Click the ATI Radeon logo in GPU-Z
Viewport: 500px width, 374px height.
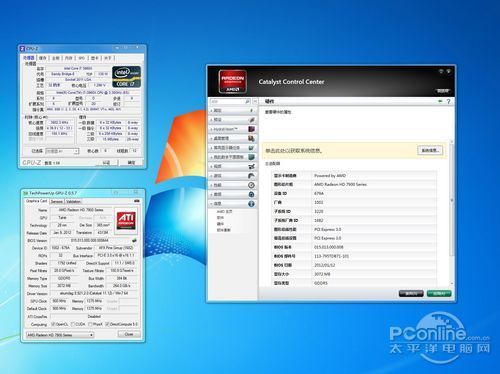(x=126, y=220)
